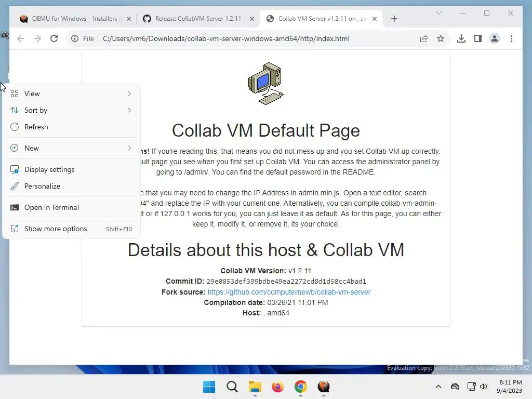Screen dimensions: 532x399
Task: Click the Display settings monitor icon
Action: (x=14, y=170)
